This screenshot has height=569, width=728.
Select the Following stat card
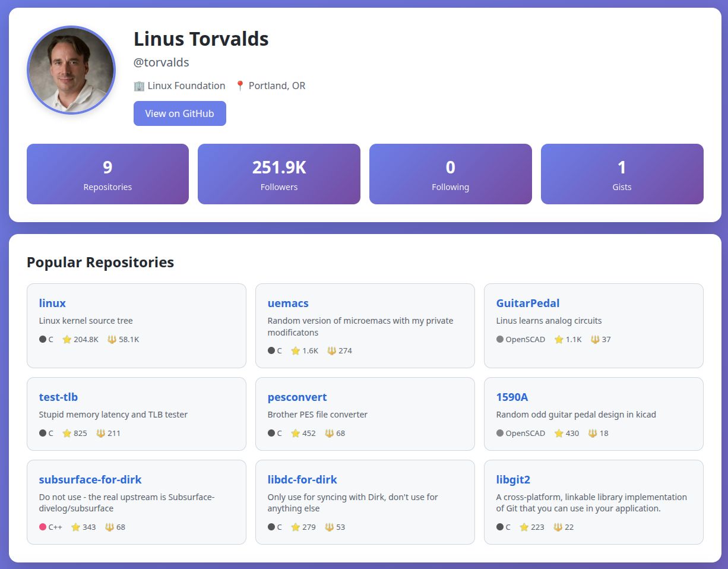point(450,174)
